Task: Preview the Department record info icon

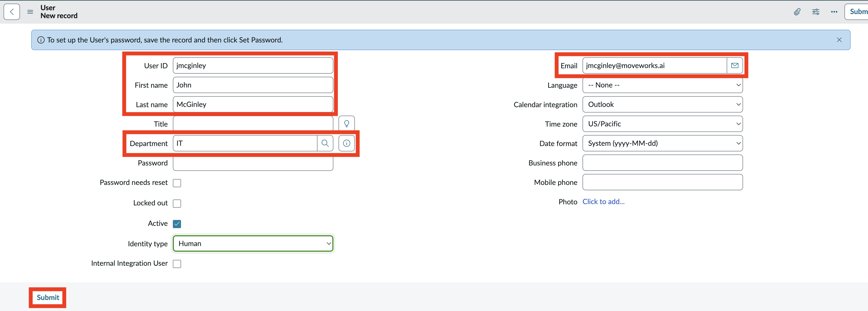Action: [x=346, y=143]
